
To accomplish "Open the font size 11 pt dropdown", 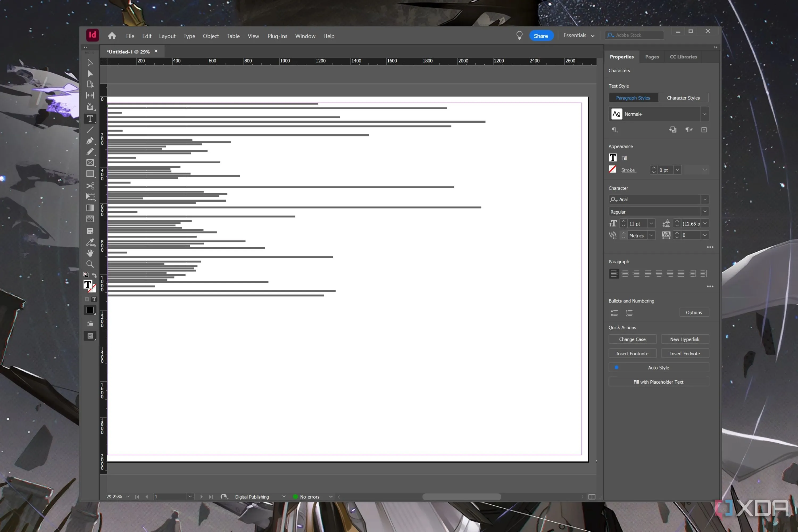I will click(651, 224).
